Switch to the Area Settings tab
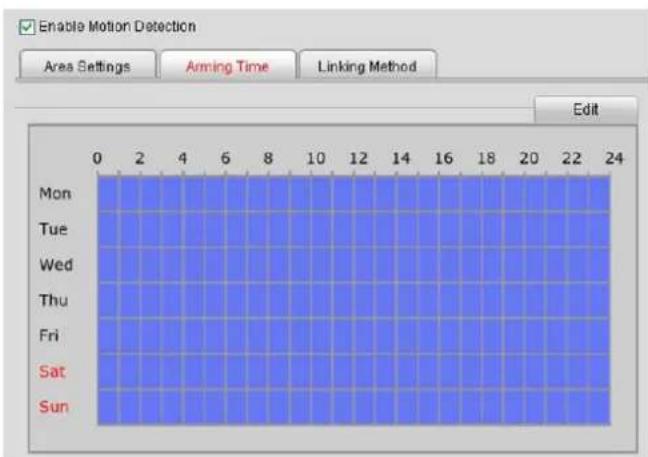 pyautogui.click(x=87, y=65)
